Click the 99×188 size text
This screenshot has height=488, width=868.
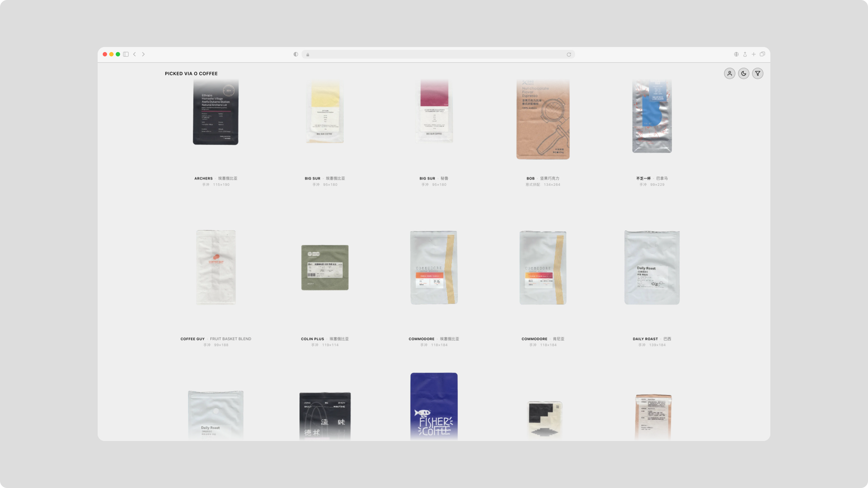click(x=221, y=345)
